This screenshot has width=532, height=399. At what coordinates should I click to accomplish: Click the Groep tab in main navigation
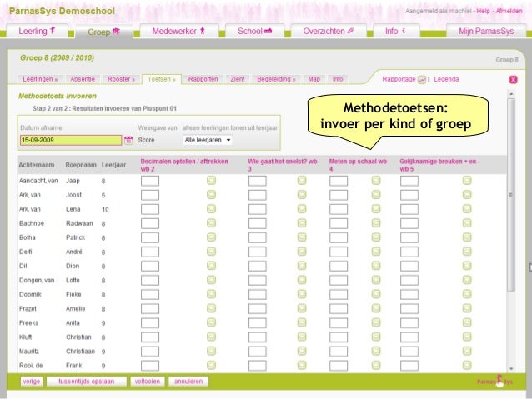pos(103,32)
